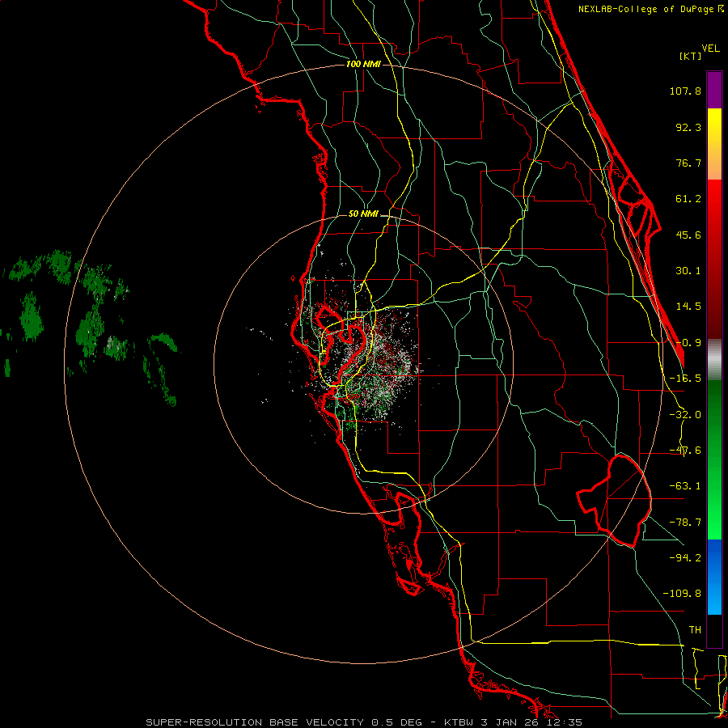Screen dimensions: 728x728
Task: Select the 107.8 legend value
Action: coord(685,91)
